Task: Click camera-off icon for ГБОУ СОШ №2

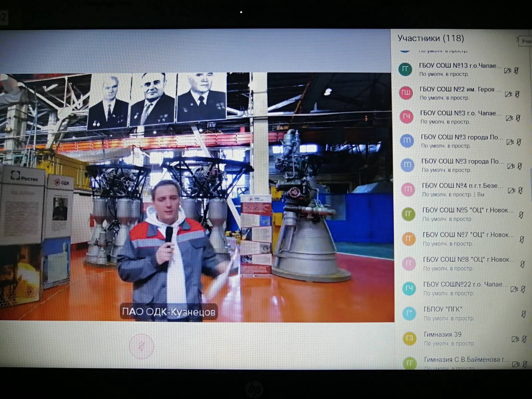Action: [x=508, y=94]
